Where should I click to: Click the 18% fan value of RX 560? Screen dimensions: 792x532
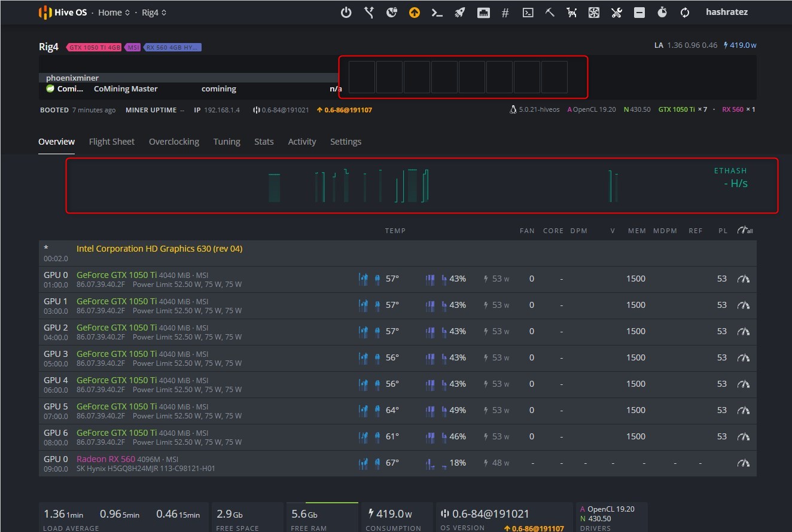tap(458, 463)
